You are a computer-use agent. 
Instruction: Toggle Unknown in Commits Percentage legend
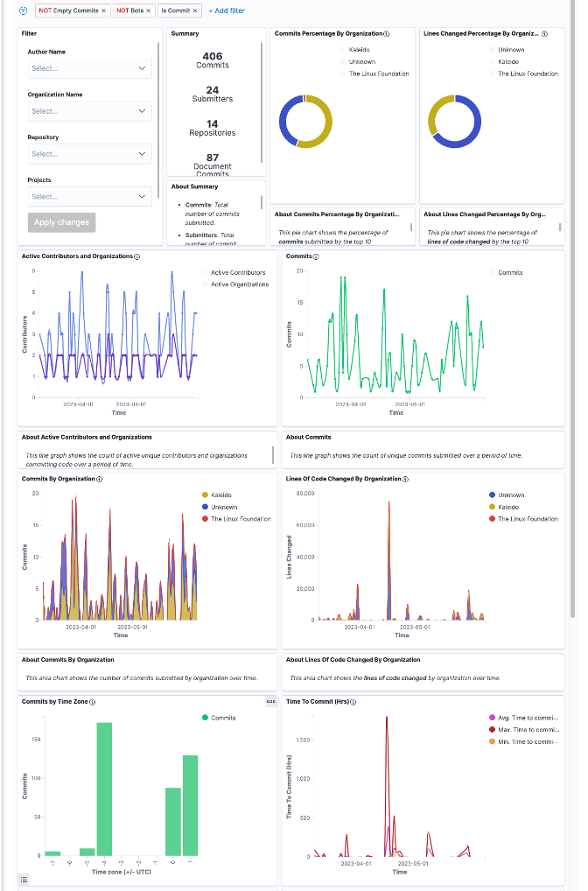(x=362, y=62)
